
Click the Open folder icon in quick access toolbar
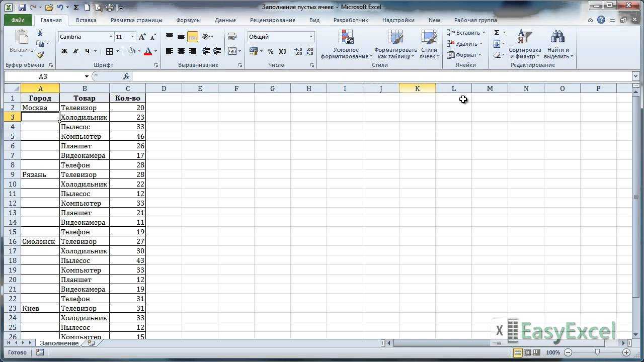49,8
